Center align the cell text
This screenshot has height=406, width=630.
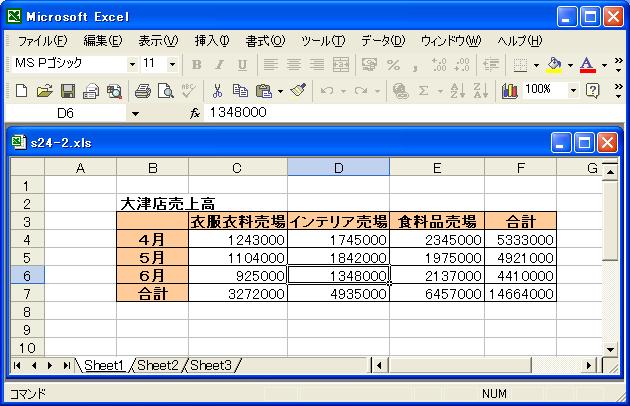[x=294, y=65]
